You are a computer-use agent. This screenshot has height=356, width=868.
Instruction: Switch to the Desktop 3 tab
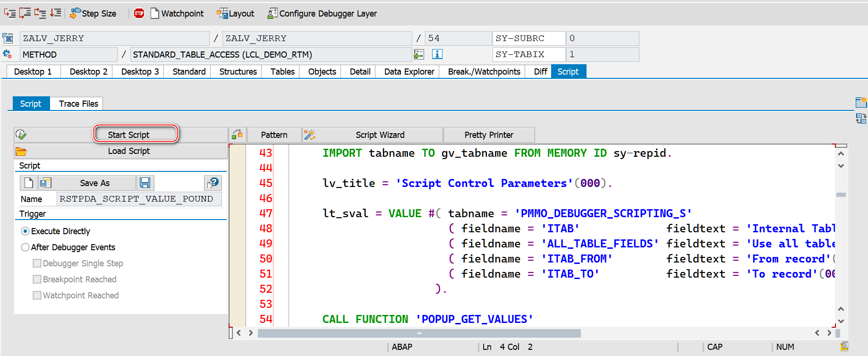pos(140,71)
